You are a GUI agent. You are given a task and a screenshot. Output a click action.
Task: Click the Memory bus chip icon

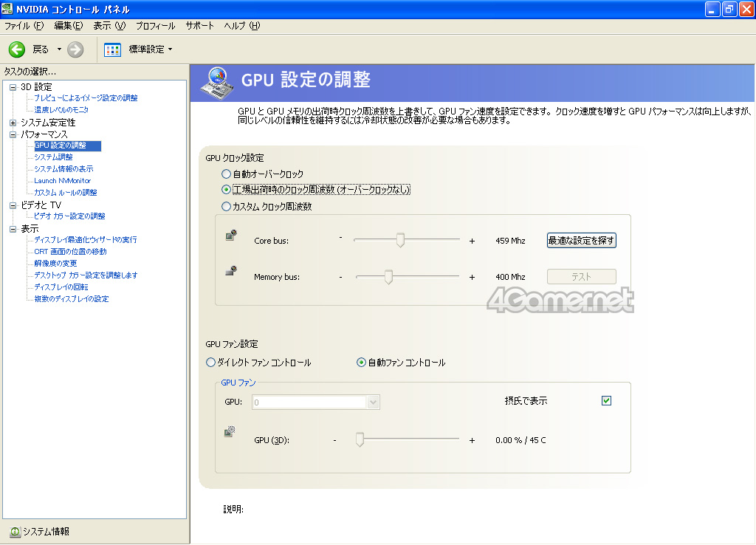point(231,271)
